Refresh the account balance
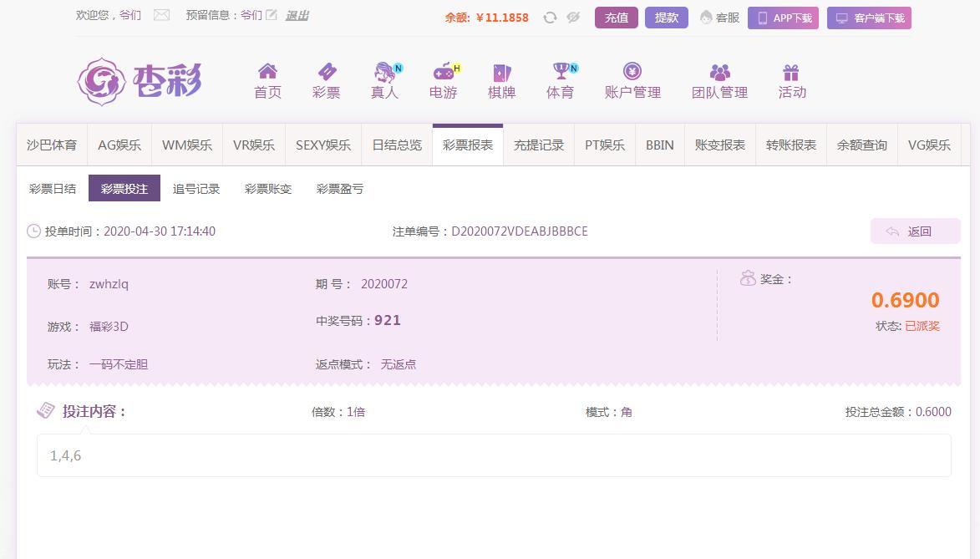This screenshot has height=559, width=980. pyautogui.click(x=550, y=18)
